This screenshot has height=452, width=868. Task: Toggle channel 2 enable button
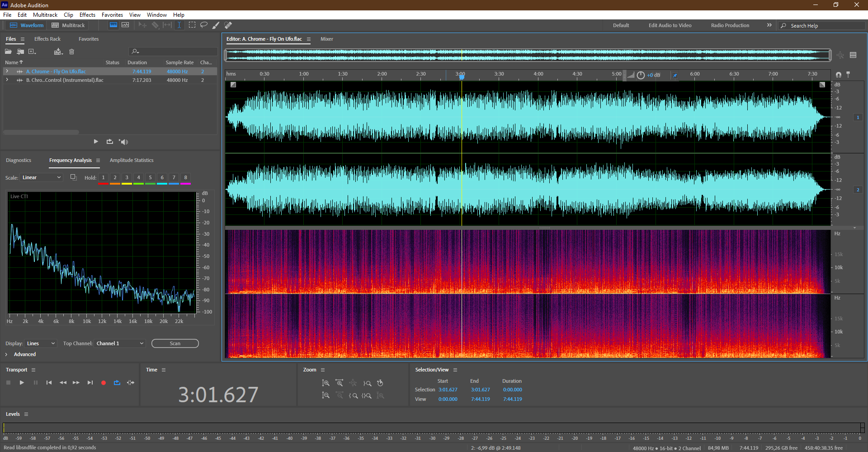coord(858,190)
